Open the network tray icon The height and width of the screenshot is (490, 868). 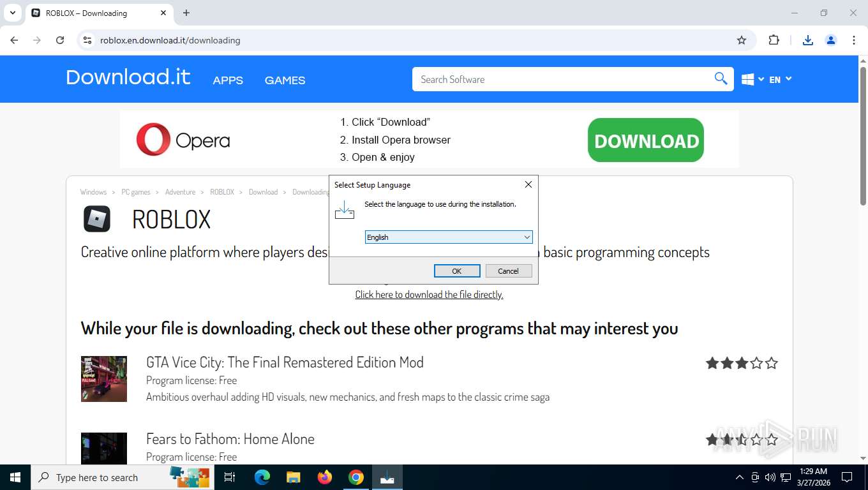(786, 477)
